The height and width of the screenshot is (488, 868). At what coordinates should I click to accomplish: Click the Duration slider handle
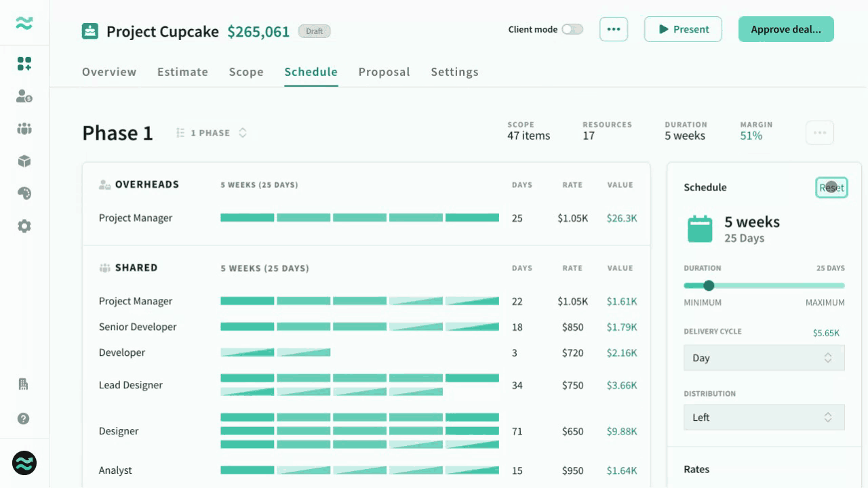click(x=709, y=286)
